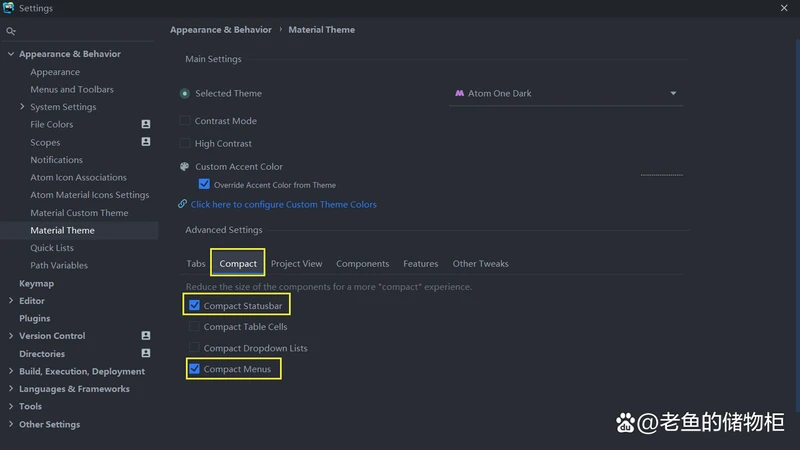Click the app icon in the Settings title bar
800x450 pixels.
[9, 8]
